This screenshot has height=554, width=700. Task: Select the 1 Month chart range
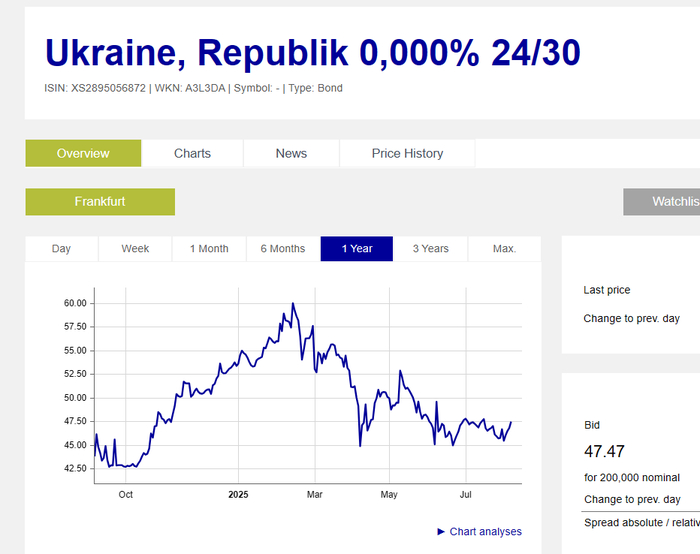209,248
